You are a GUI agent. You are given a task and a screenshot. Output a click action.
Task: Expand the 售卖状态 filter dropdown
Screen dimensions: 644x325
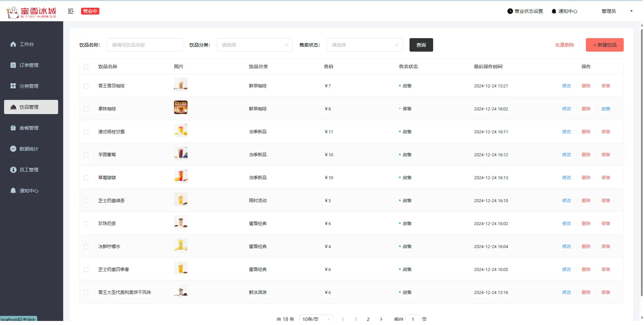364,45
